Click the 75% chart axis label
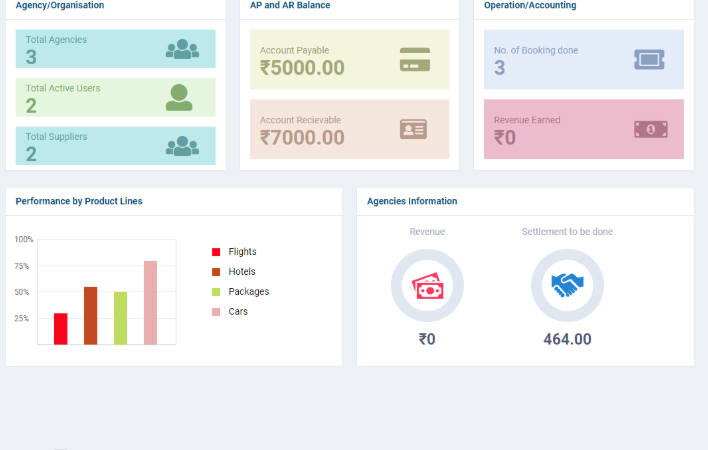 pos(22,266)
